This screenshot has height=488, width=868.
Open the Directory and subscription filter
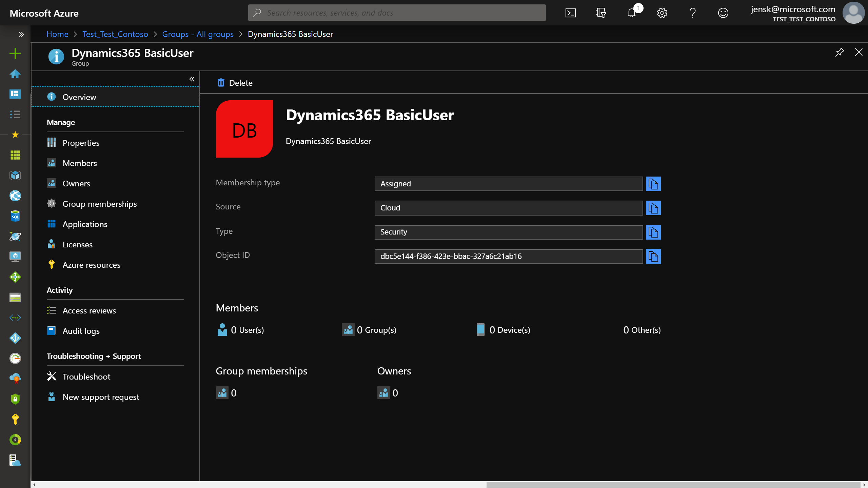tap(601, 13)
